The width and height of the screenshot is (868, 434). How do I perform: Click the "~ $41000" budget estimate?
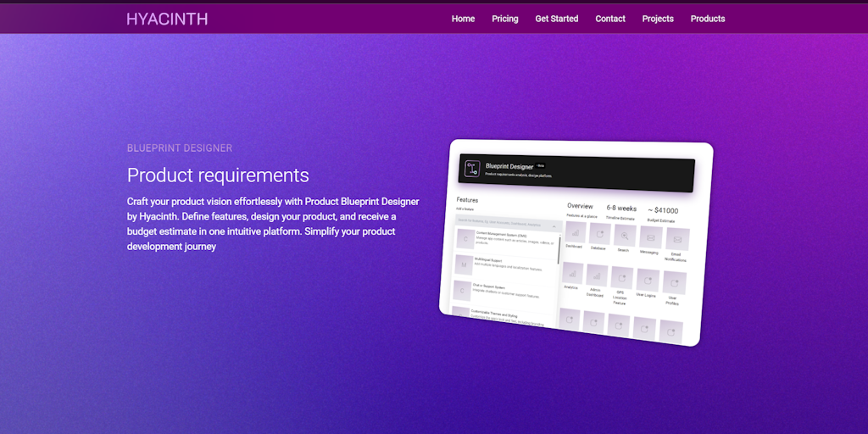(663, 210)
